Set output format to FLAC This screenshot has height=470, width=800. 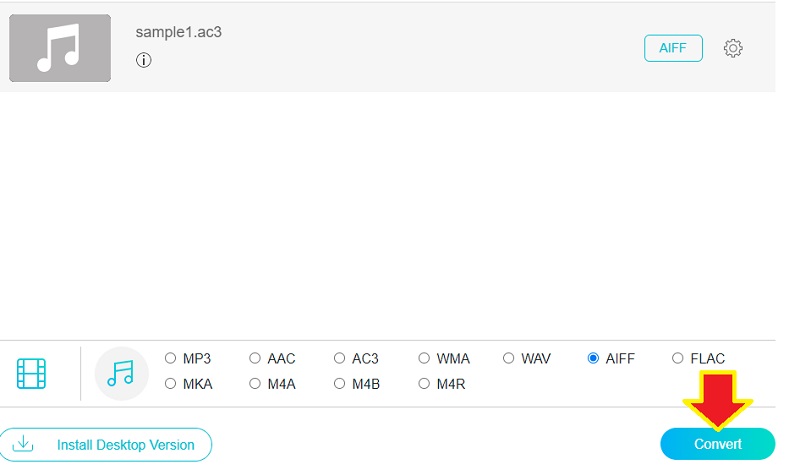click(x=678, y=358)
